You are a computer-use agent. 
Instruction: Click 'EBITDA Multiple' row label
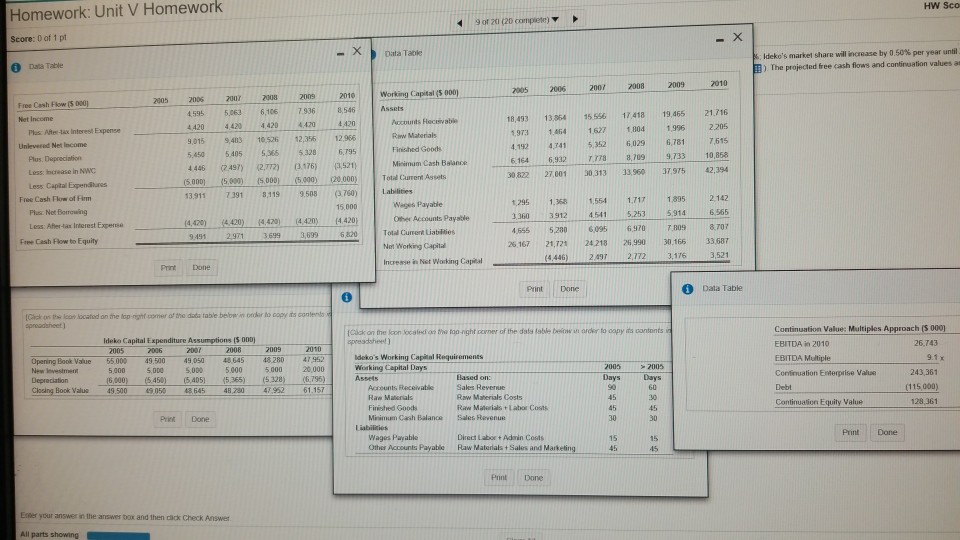click(x=803, y=358)
